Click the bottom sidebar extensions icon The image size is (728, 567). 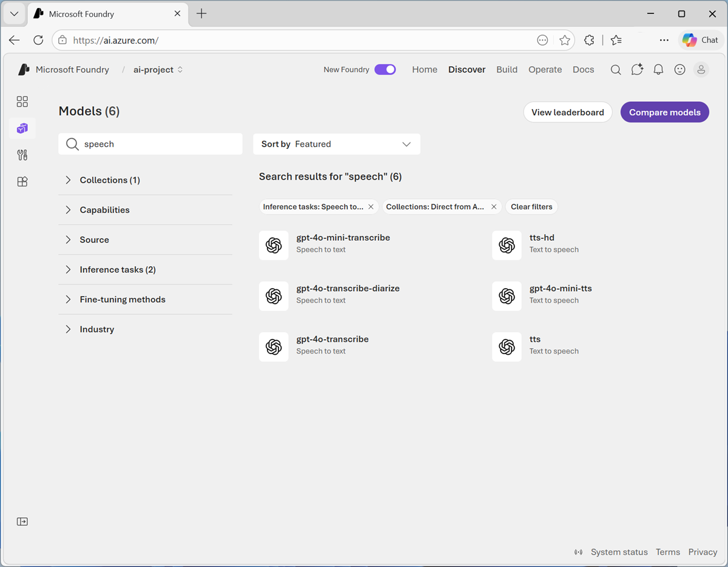[22, 181]
